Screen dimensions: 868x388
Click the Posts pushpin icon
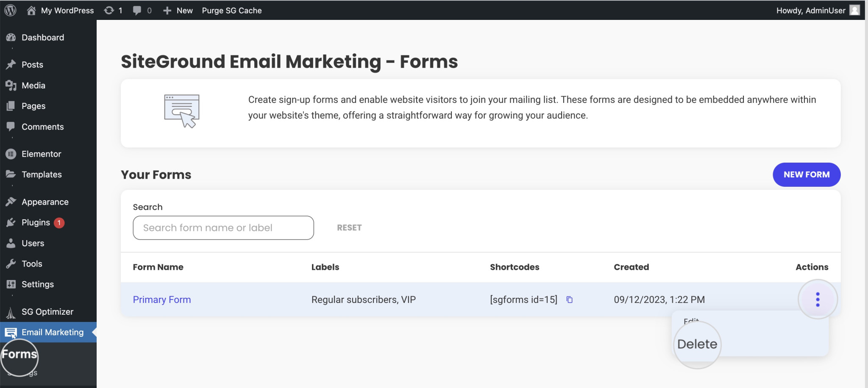tap(11, 64)
